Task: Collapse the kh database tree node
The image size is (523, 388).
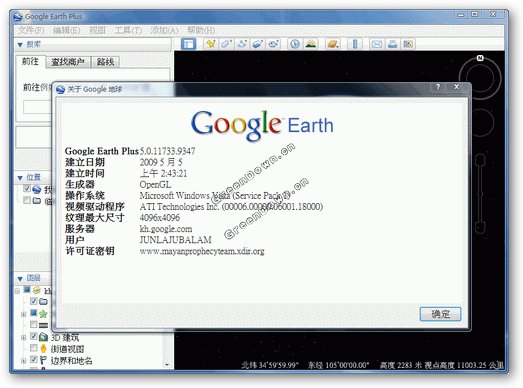Action: tap(17, 291)
